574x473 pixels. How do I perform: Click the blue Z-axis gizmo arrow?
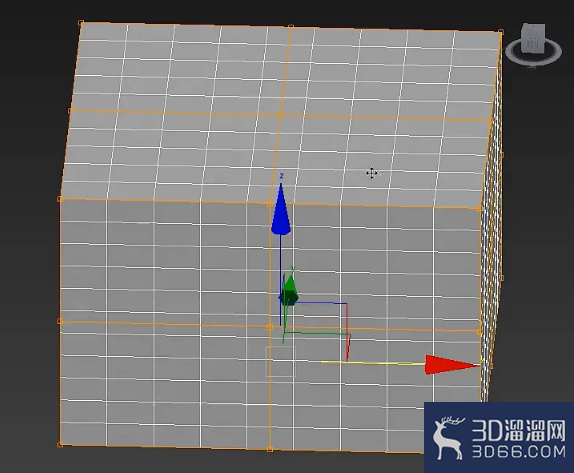coord(281,209)
